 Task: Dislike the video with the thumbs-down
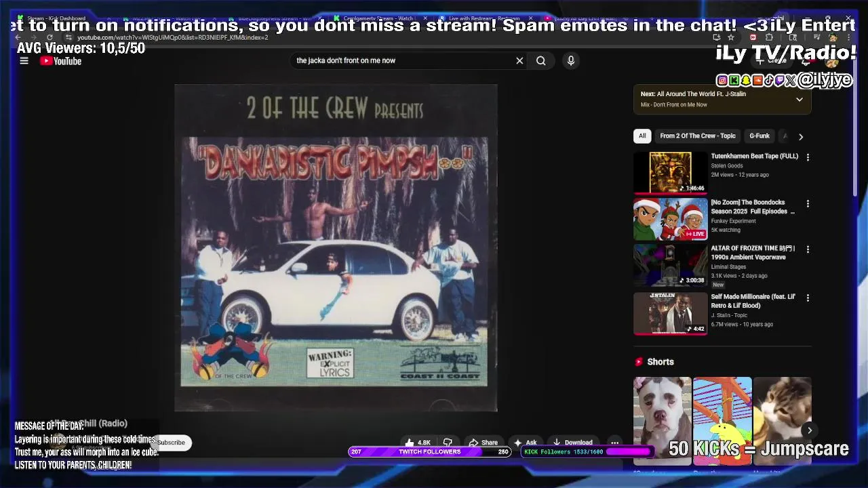[x=448, y=443]
